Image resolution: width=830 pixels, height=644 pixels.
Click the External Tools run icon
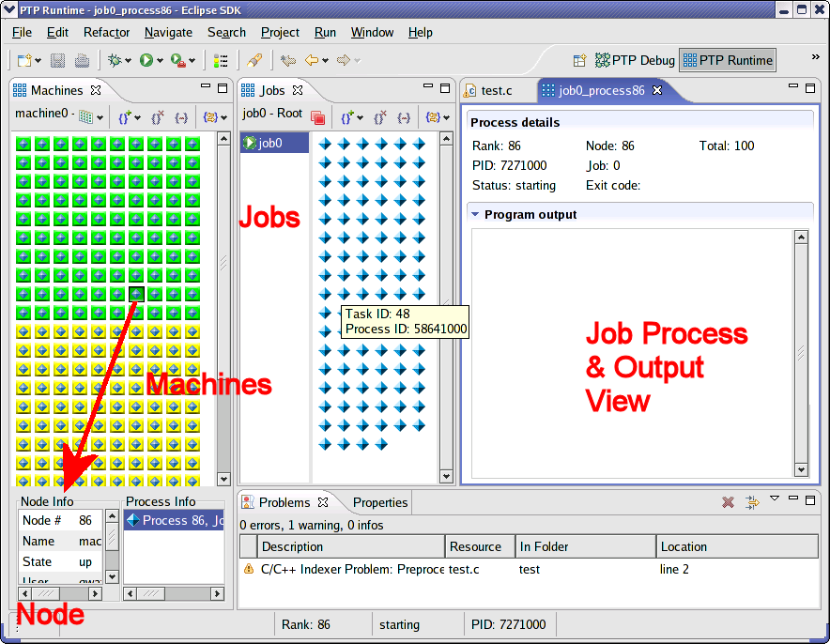177,60
